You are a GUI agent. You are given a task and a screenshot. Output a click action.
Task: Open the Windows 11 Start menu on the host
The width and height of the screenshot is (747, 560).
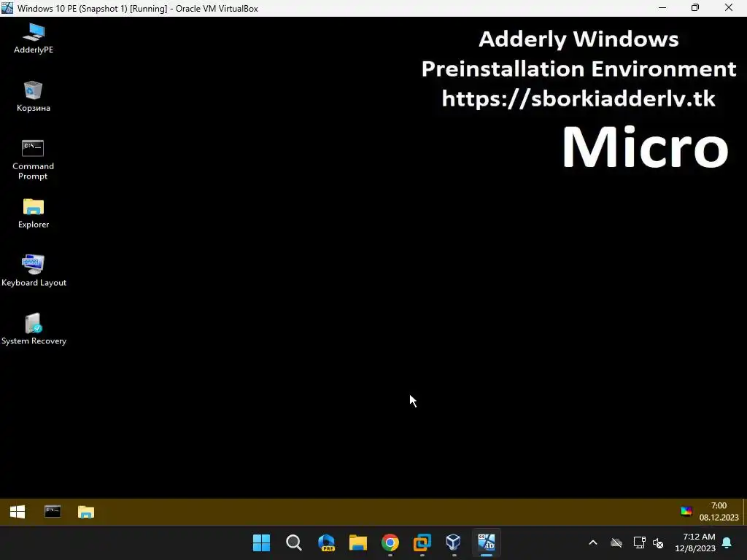pyautogui.click(x=262, y=542)
